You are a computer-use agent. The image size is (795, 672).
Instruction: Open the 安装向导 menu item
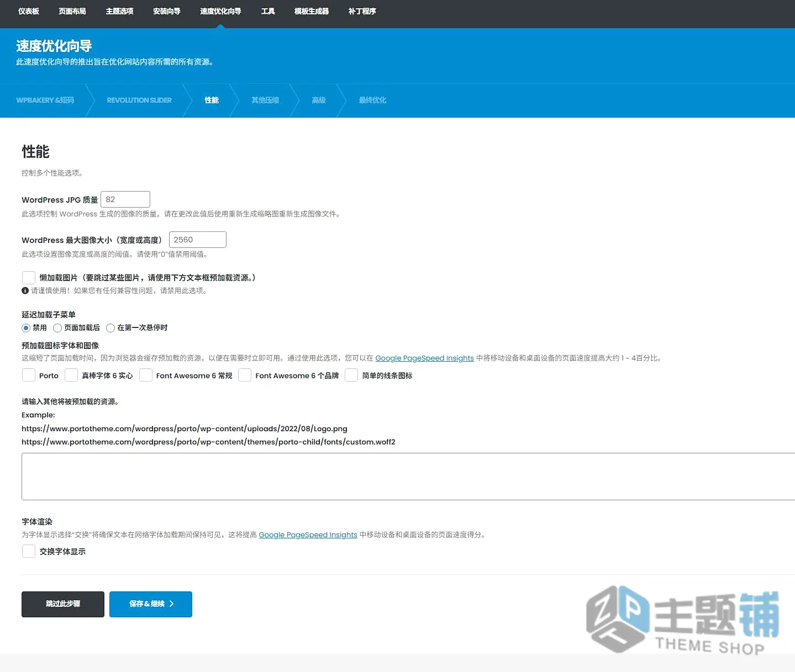(x=167, y=11)
